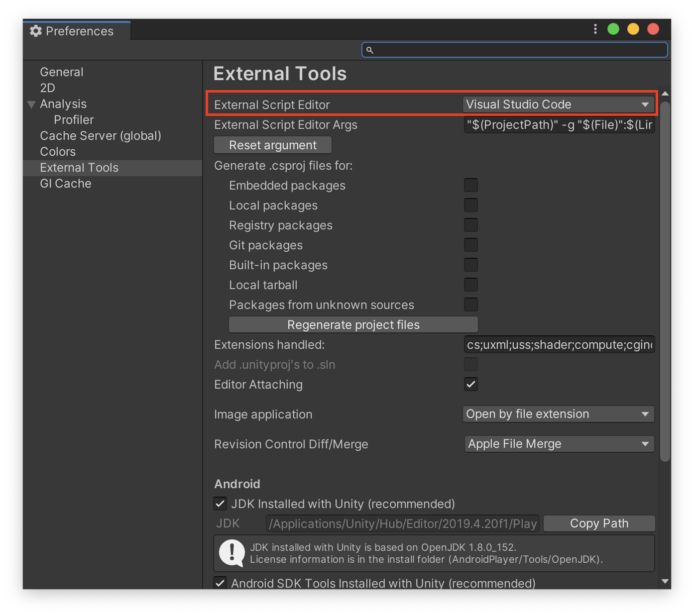
Task: Select Analysis in the sidebar
Action: (63, 104)
